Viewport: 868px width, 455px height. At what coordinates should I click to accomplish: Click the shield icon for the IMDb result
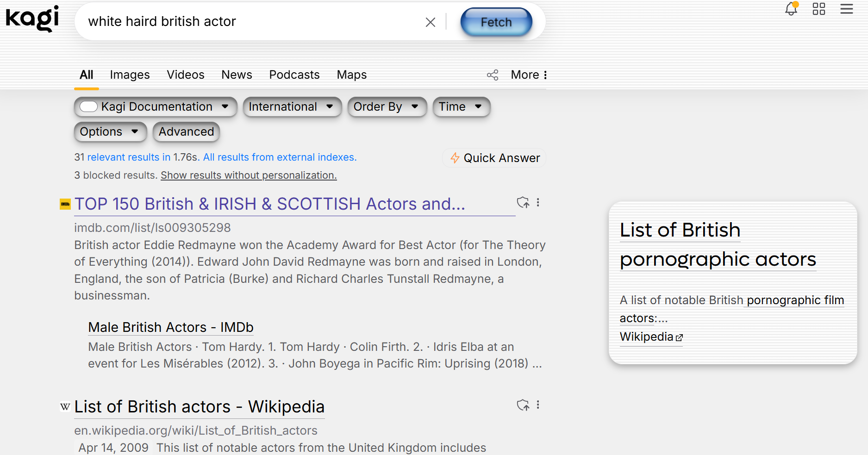523,203
